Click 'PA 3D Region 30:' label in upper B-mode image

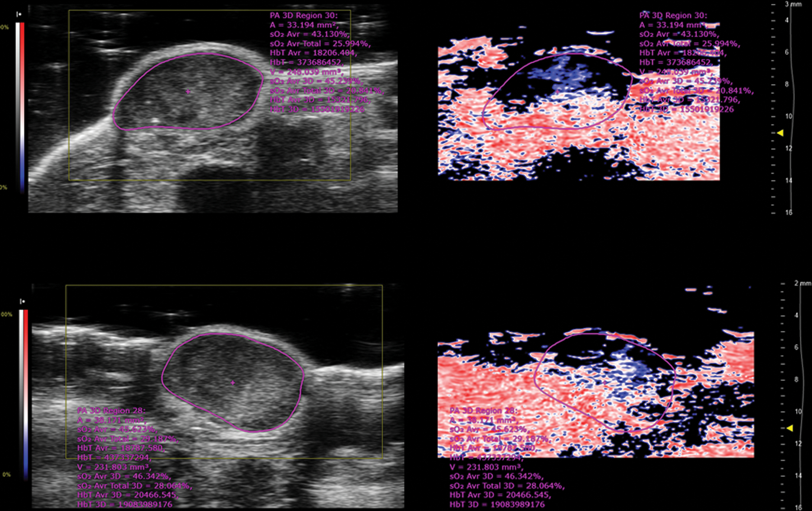click(x=304, y=15)
